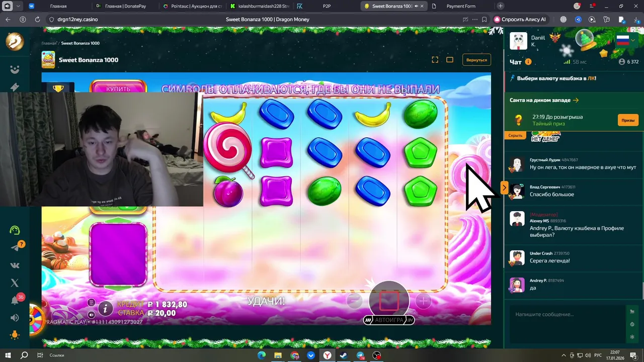Click the chat info icon next to Чат
The width and height of the screenshot is (644, 362).
point(528,62)
